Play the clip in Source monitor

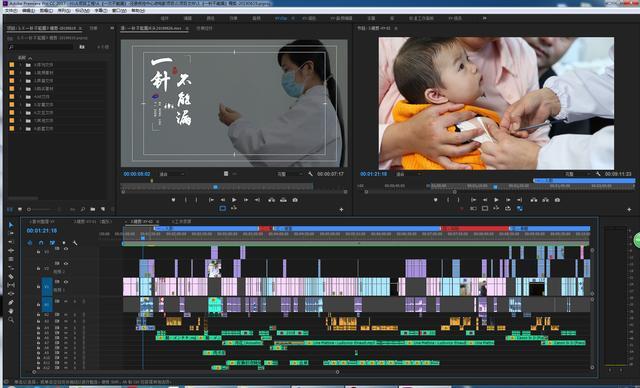coord(234,200)
